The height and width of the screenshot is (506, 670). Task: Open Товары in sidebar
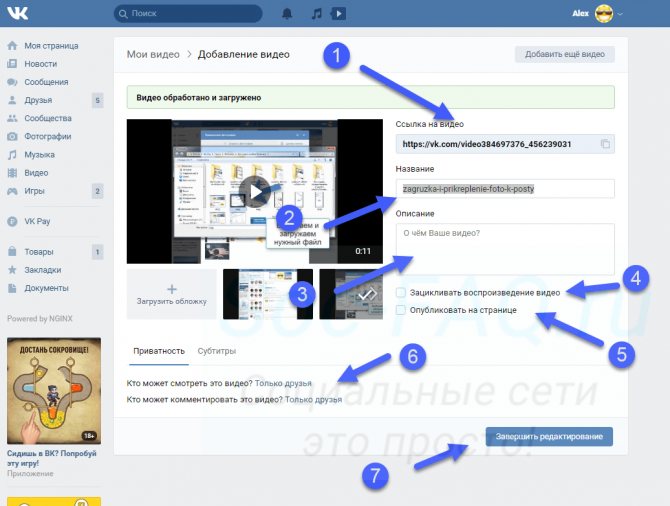pos(39,252)
